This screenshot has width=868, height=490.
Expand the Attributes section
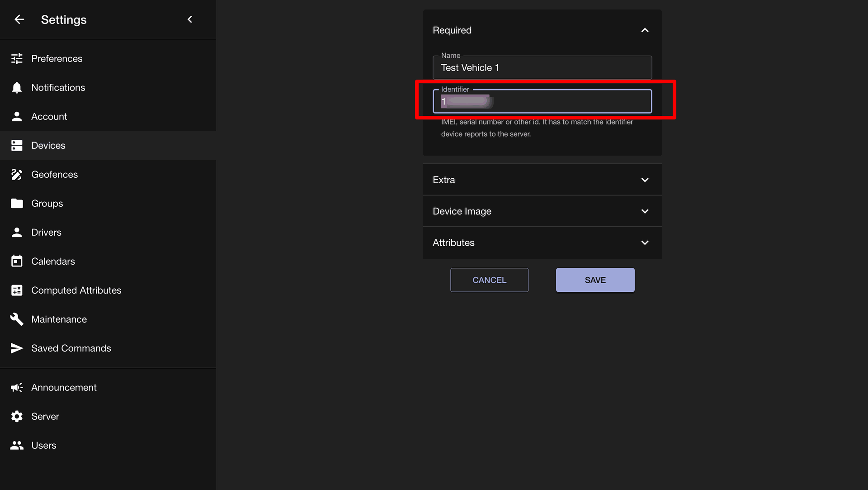tap(542, 243)
